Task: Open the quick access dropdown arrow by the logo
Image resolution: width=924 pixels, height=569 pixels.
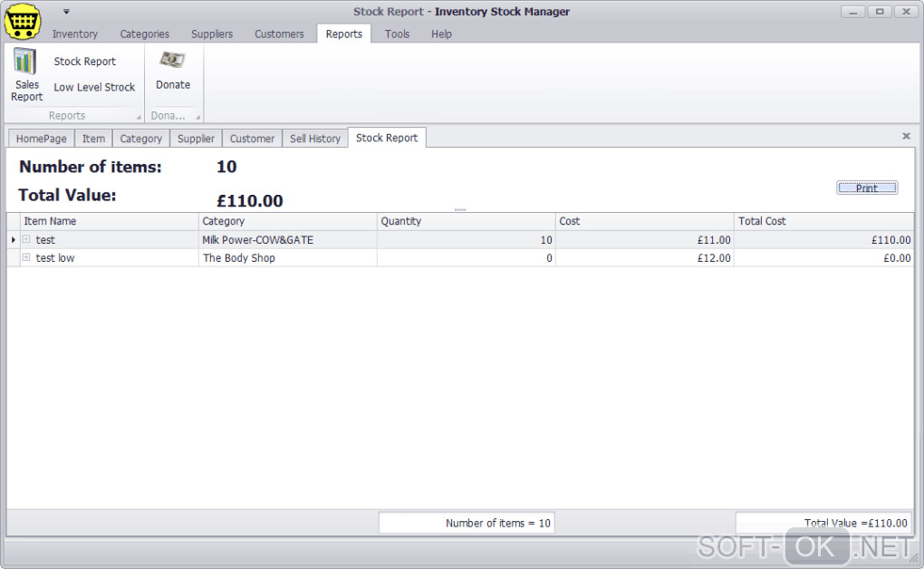Action: click(x=66, y=11)
